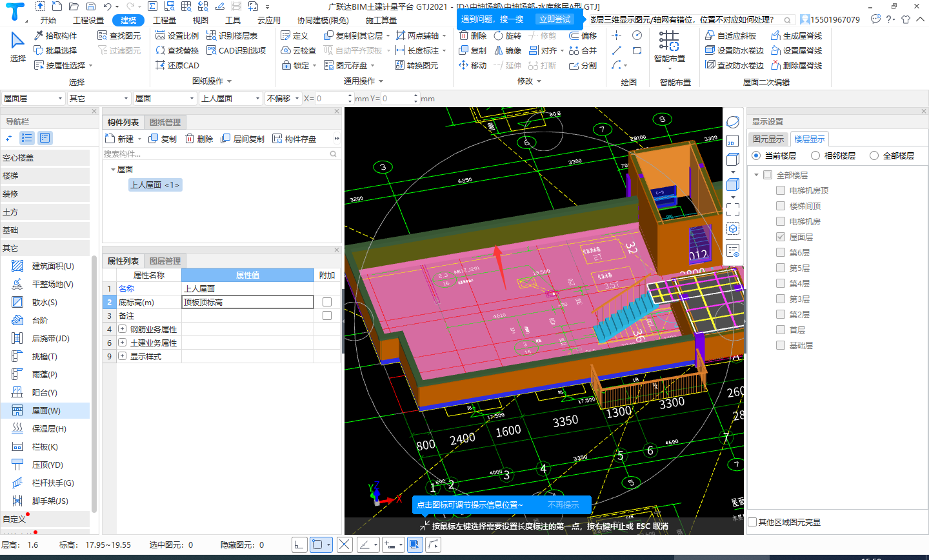This screenshot has width=929, height=560.
Task: Open 装修 navigation category
Action: click(45, 194)
